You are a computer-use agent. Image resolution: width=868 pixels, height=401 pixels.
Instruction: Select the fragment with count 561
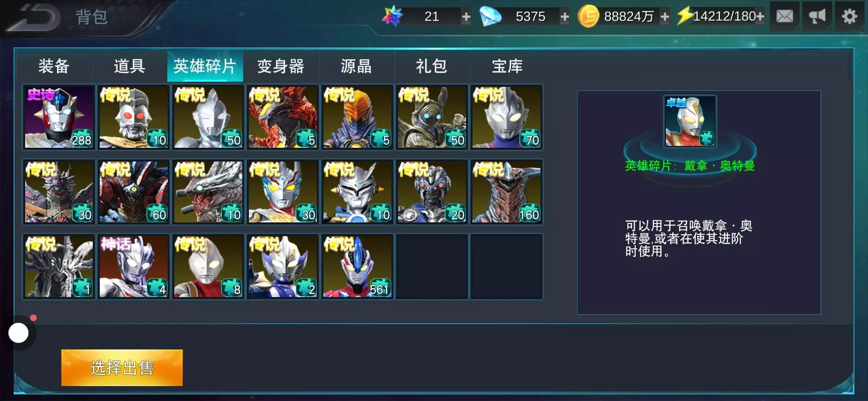pos(357,266)
